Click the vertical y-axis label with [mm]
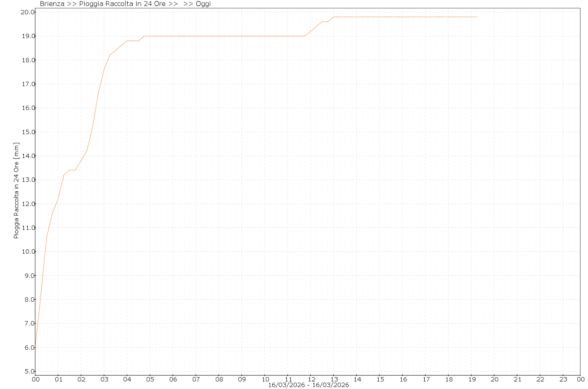The image size is (588, 389). click(x=16, y=191)
